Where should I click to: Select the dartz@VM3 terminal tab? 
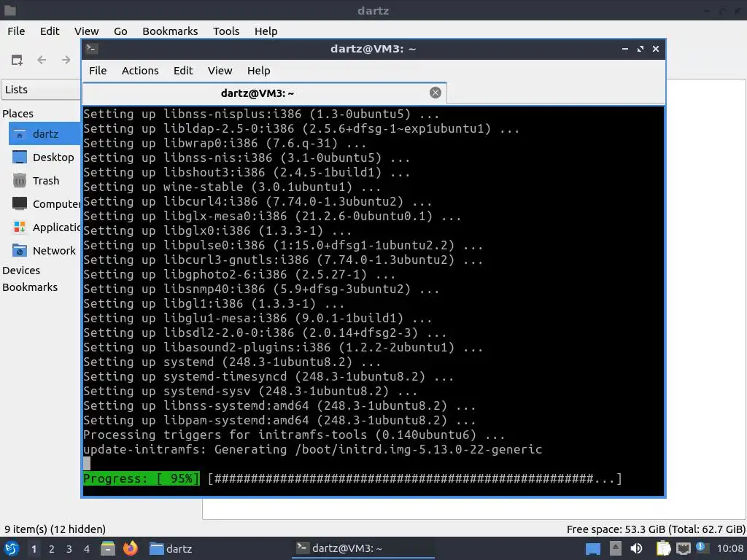coord(264,93)
